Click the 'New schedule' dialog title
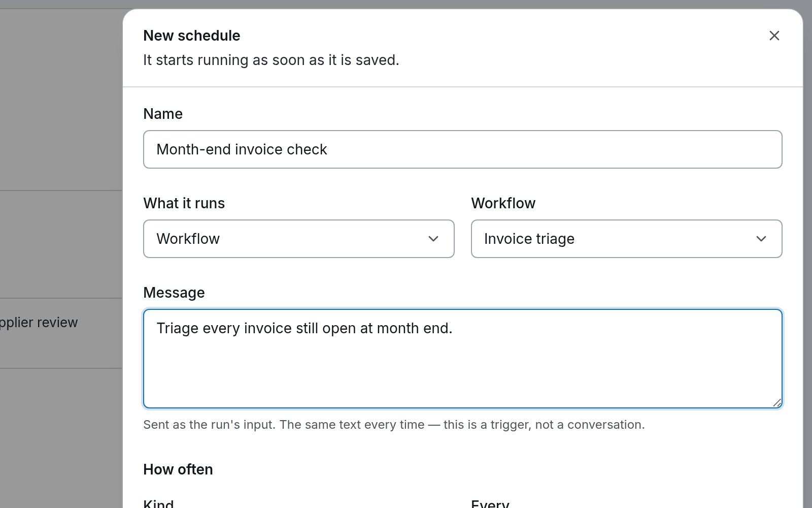812x508 pixels. click(192, 36)
